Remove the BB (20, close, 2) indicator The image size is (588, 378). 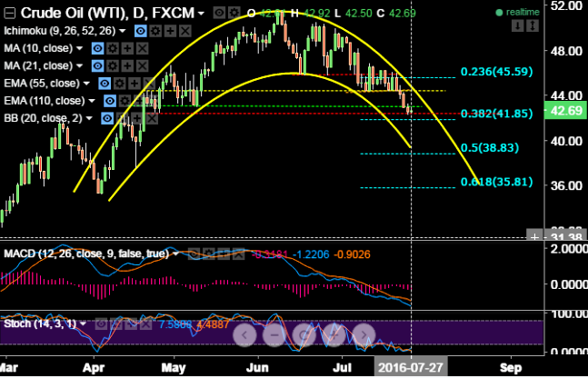[152, 118]
